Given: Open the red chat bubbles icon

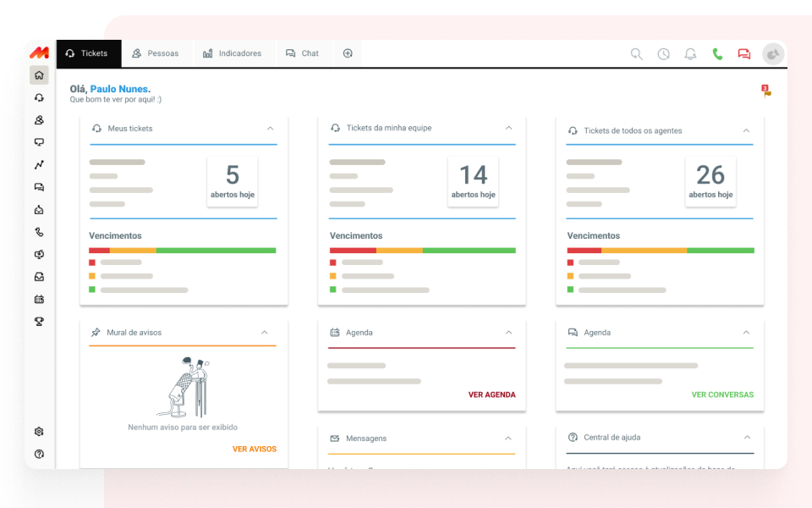Looking at the screenshot, I should click(744, 54).
